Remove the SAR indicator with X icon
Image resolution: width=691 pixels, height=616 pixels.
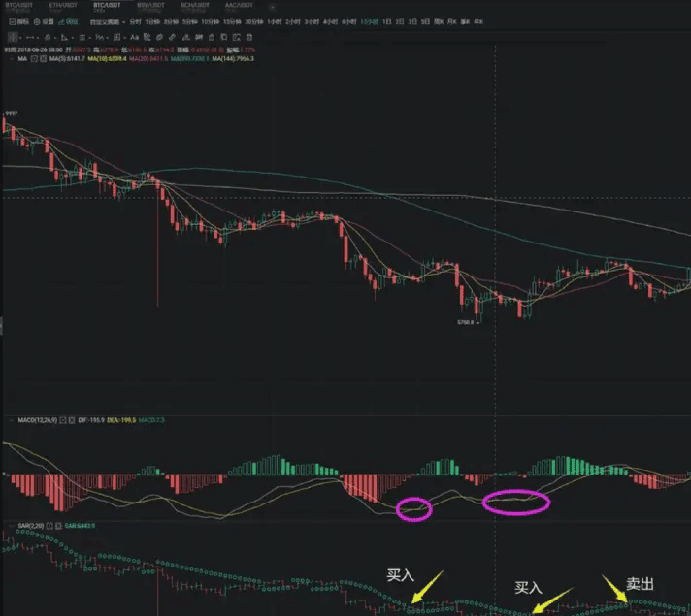[x=58, y=526]
